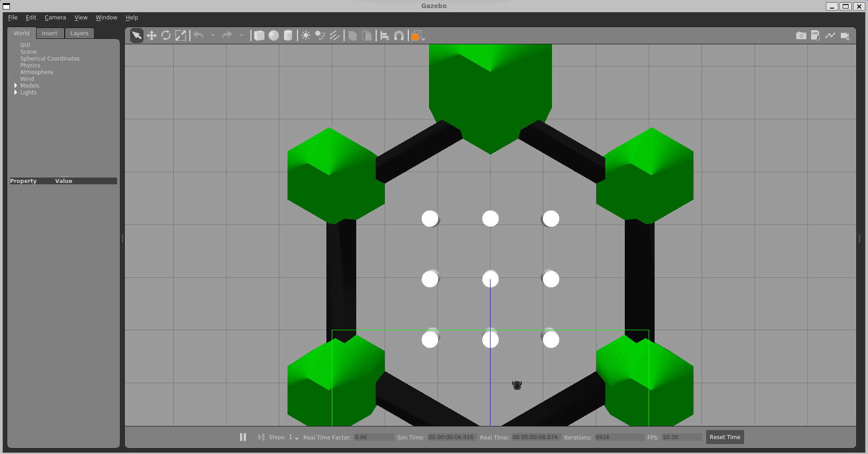Start video recording with camcorder icon
The height and width of the screenshot is (454, 868).
pos(845,36)
